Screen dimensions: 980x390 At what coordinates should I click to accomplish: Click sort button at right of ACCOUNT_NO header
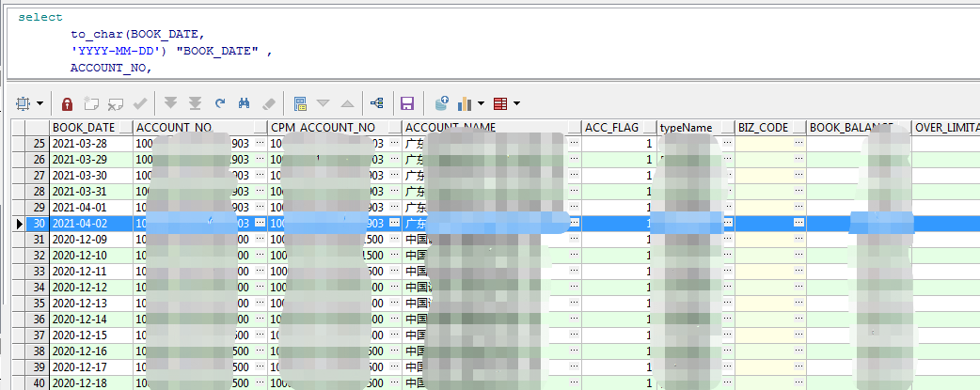click(260, 128)
